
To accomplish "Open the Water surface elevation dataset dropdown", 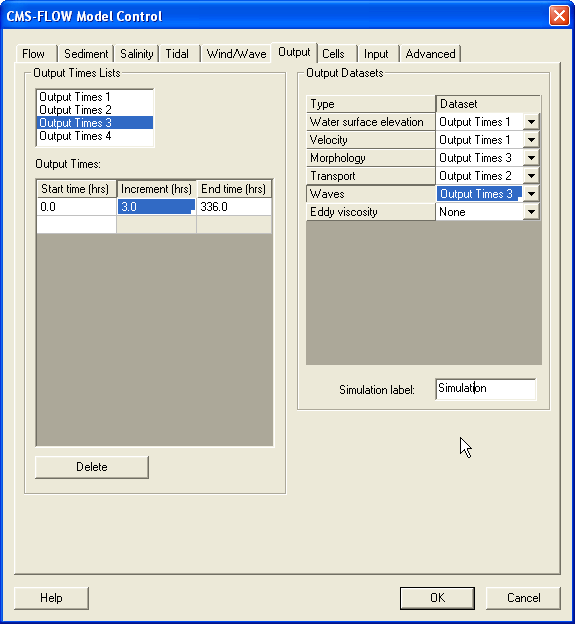I will pyautogui.click(x=532, y=122).
